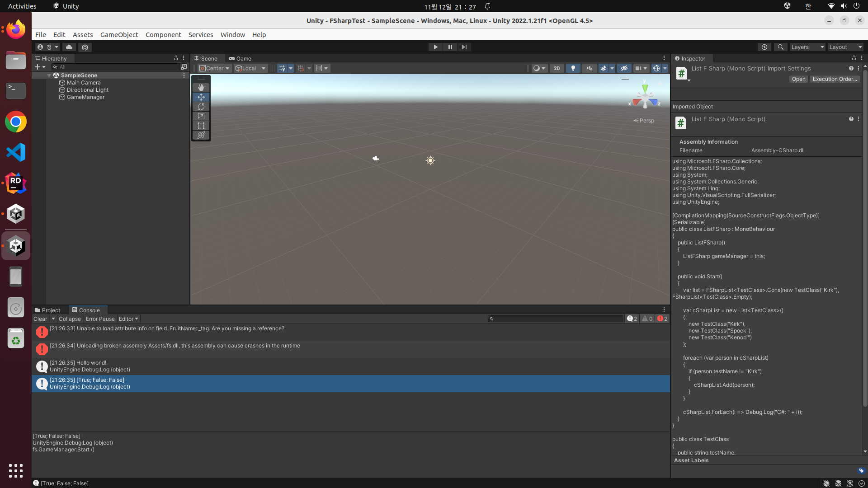Screen dimensions: 868x488
Task: Launch Rider from Ubuntu dock
Action: click(x=16, y=183)
